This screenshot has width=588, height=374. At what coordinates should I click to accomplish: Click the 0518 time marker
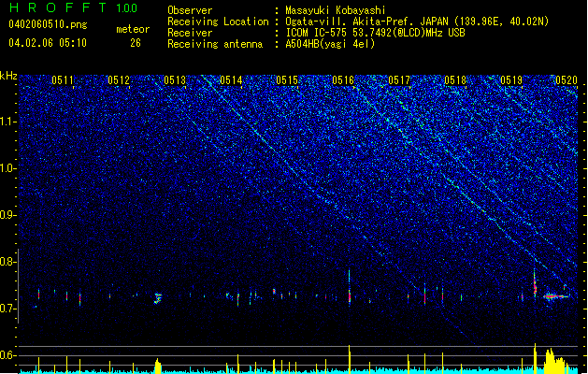(455, 80)
